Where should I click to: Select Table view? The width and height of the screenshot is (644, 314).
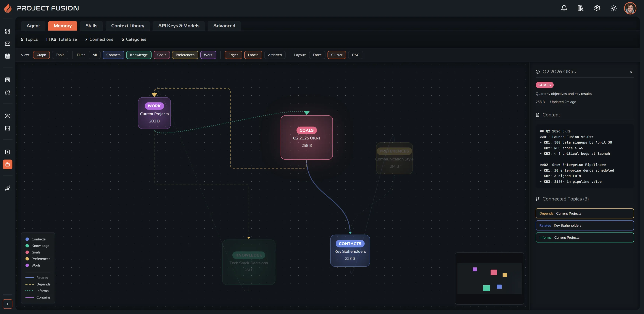(60, 55)
